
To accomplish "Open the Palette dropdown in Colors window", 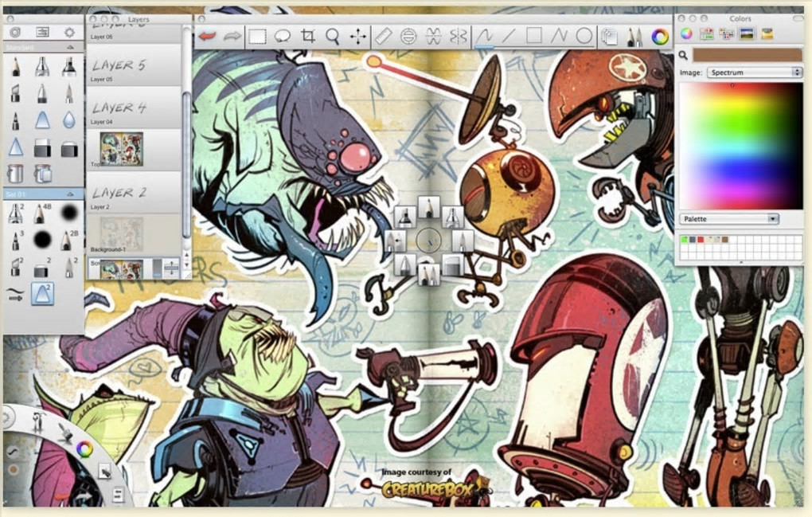I will [729, 219].
